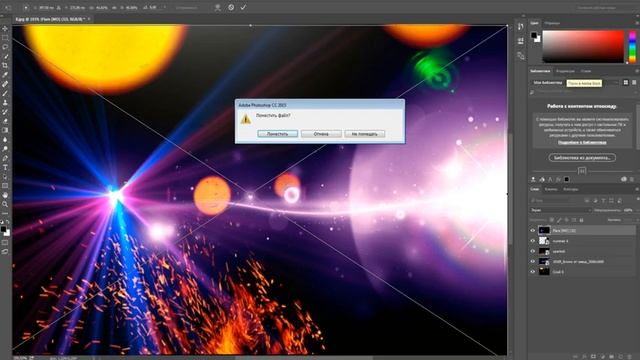Select the Crop tool
The image size is (640, 360).
5,65
